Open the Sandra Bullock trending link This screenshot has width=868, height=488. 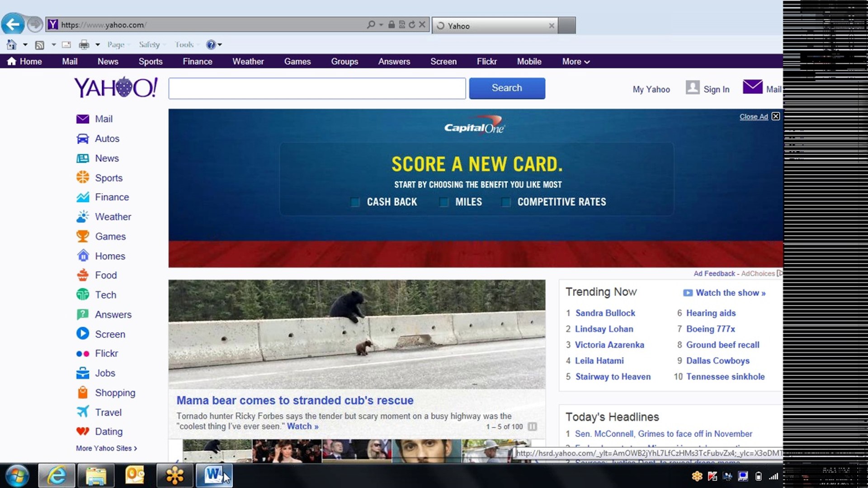pos(605,313)
